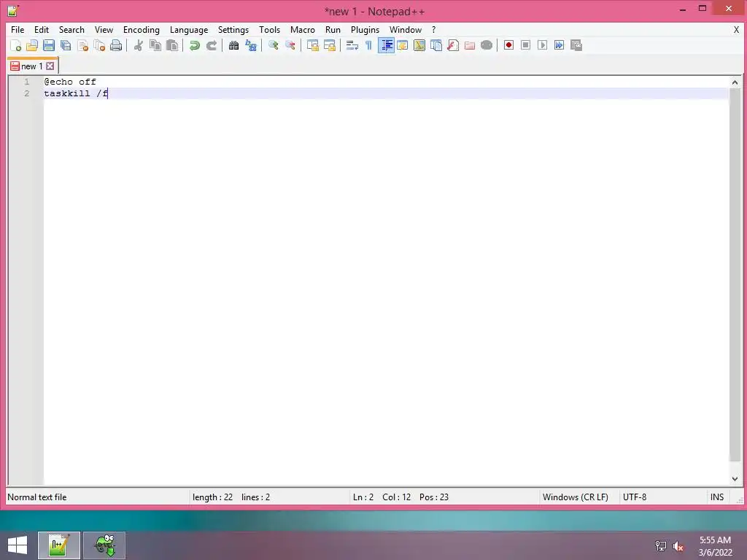This screenshot has width=747, height=560.
Task: Click "Windows (CR LF)" in the status bar
Action: 576,497
